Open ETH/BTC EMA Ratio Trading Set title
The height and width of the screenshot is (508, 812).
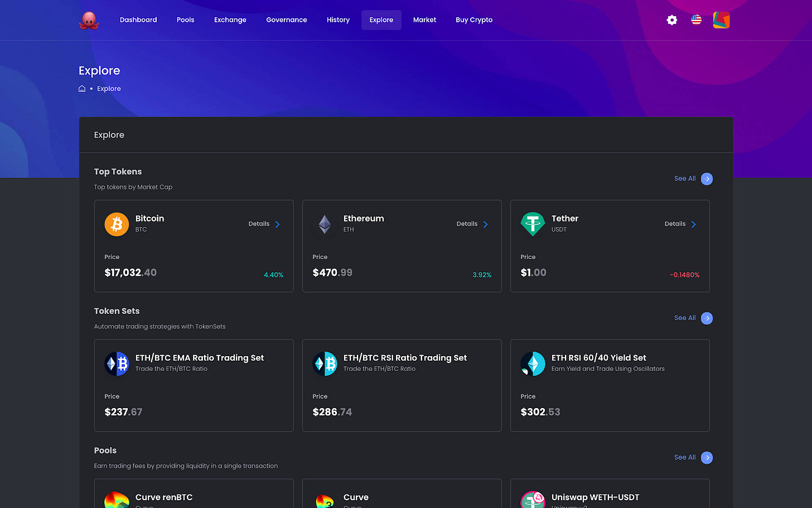pyautogui.click(x=200, y=358)
